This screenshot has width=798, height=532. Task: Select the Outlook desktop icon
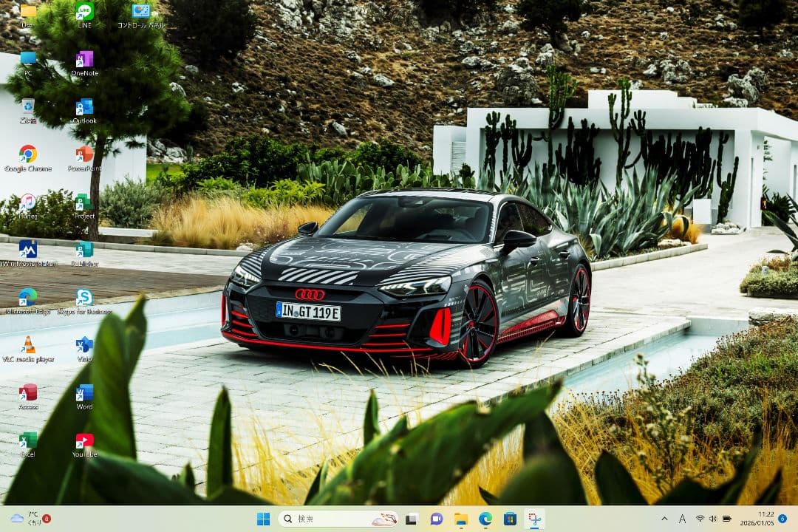point(84,107)
